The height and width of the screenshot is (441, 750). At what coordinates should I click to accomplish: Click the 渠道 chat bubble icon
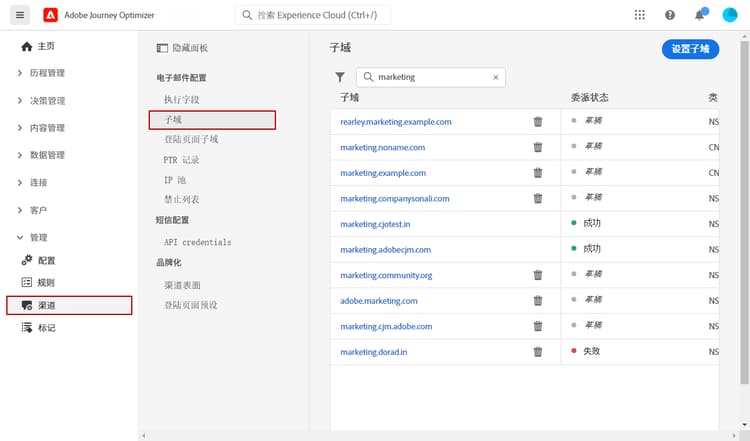click(x=27, y=305)
